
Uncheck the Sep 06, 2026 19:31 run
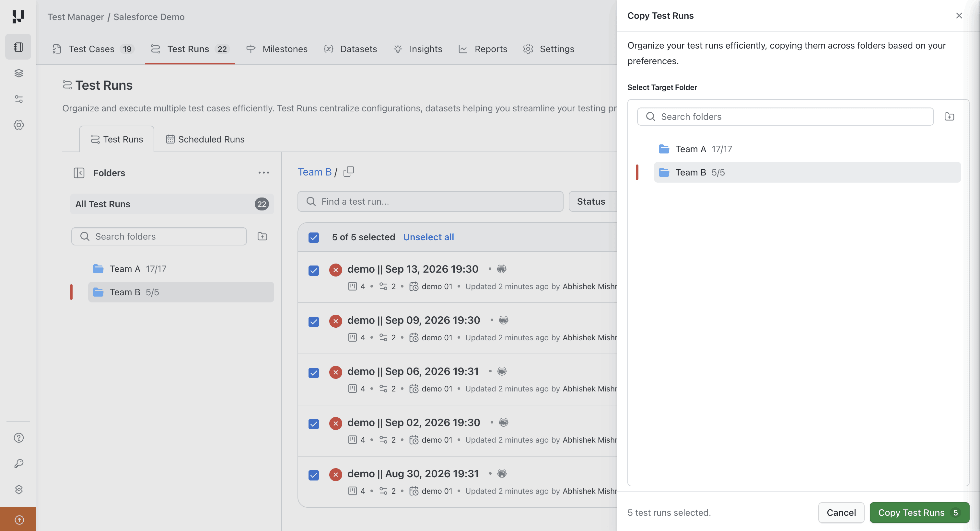pos(313,373)
